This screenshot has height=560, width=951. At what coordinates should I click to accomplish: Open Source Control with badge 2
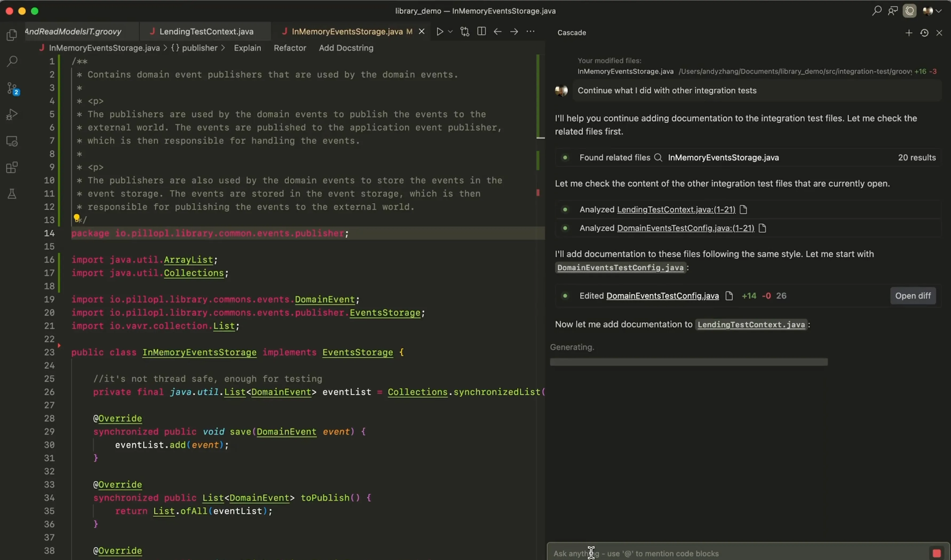(x=12, y=88)
